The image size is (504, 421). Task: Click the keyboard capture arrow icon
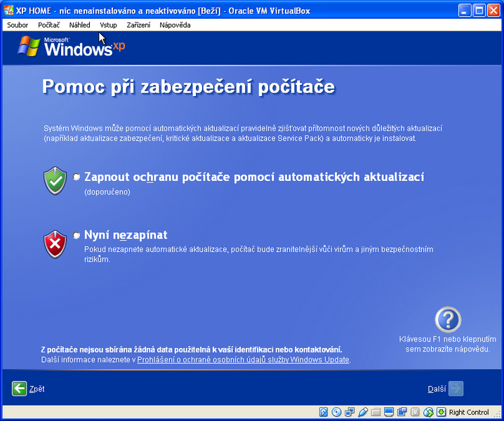click(442, 412)
